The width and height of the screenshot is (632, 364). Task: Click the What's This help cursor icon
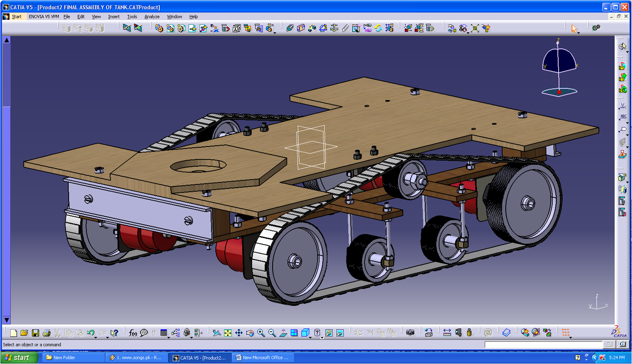click(x=114, y=333)
